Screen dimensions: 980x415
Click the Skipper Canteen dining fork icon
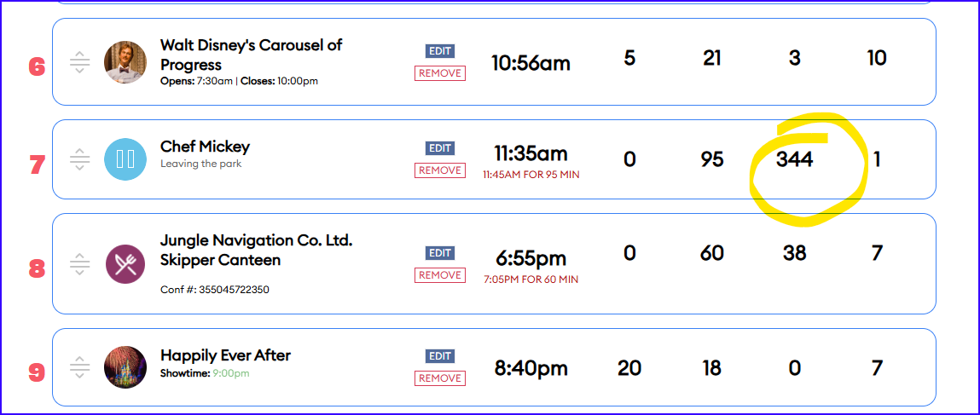125,264
